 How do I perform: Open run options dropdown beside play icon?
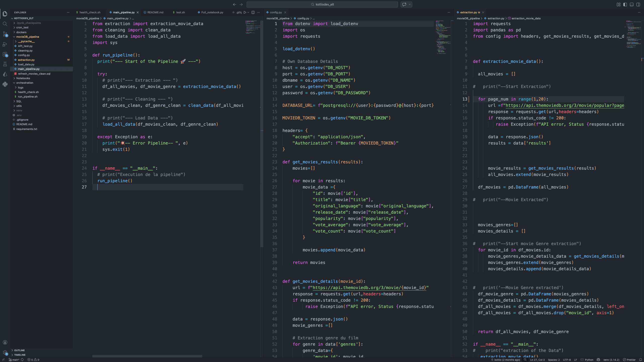(248, 12)
